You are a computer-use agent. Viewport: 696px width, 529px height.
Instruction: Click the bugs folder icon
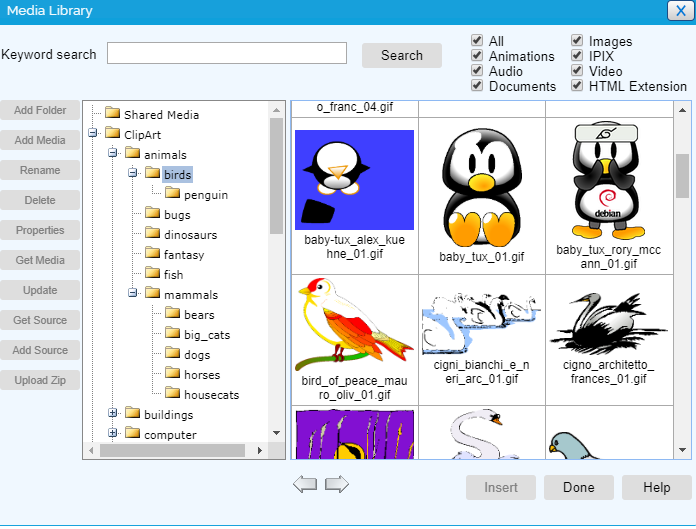pyautogui.click(x=153, y=213)
